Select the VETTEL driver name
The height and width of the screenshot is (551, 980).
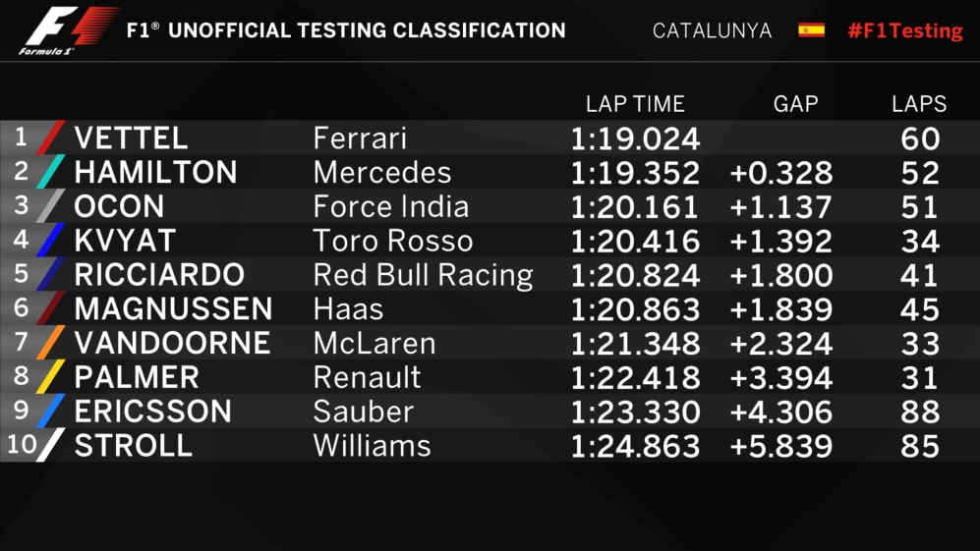pos(131,138)
